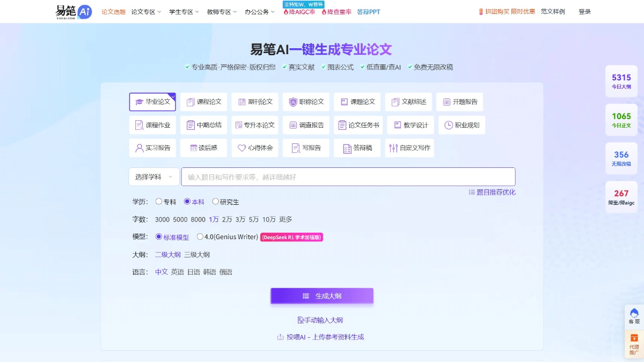Open the 客服 customer service icon

tap(634, 313)
